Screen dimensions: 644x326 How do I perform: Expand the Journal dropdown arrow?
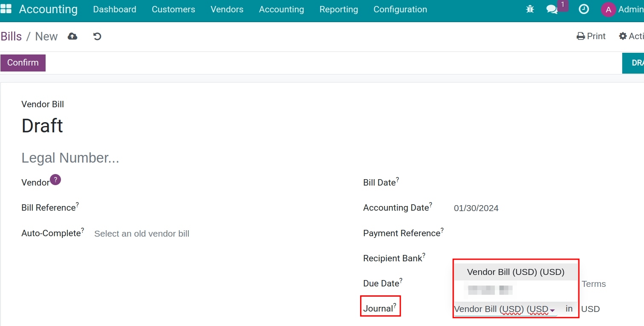click(553, 311)
